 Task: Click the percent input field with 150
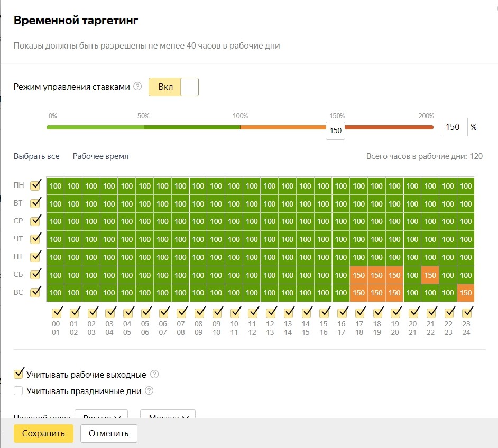pos(453,127)
